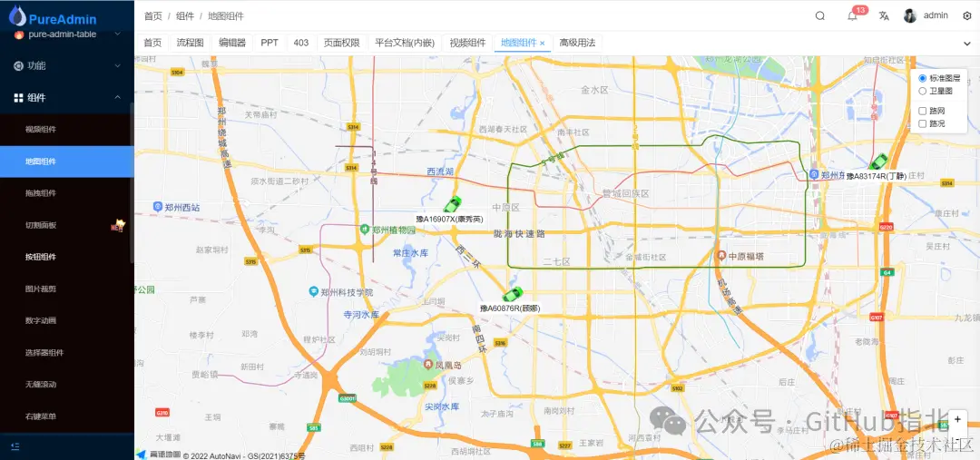Click 郑州西站 station marker on map

[x=158, y=206]
